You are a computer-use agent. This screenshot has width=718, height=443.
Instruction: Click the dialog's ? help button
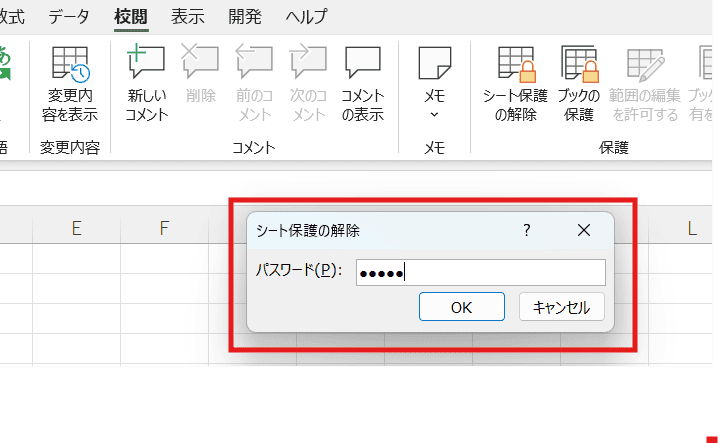527,230
